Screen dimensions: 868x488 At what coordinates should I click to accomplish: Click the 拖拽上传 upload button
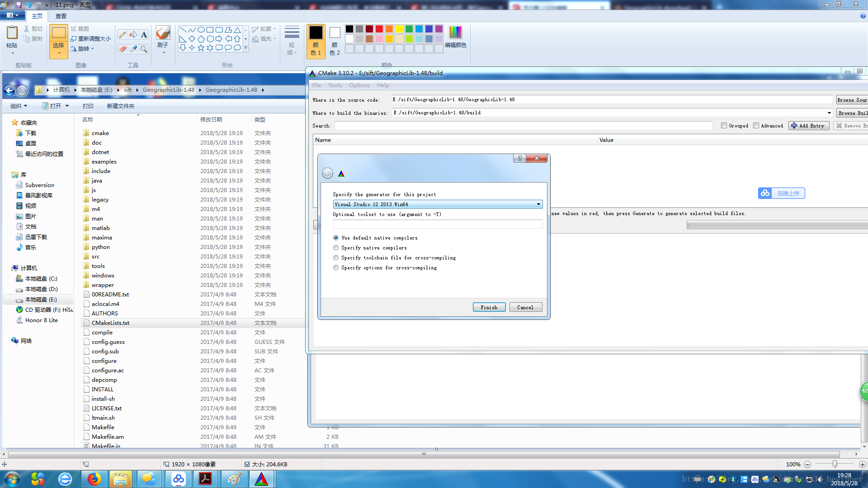[x=782, y=193]
